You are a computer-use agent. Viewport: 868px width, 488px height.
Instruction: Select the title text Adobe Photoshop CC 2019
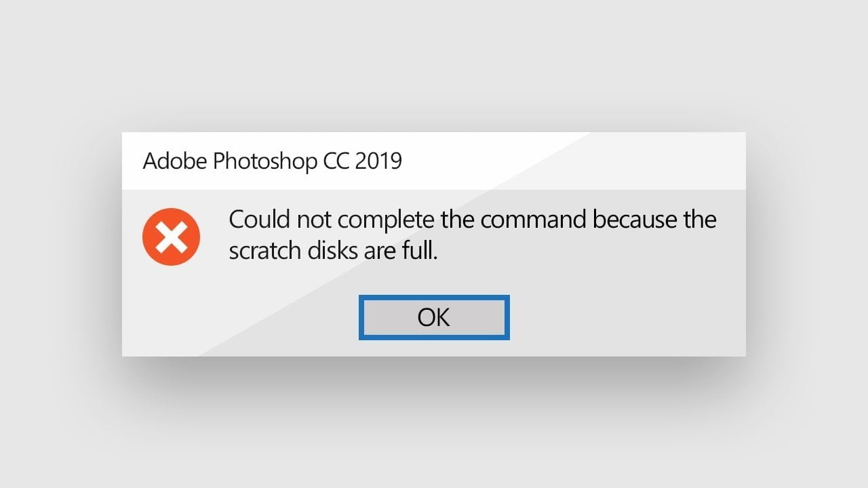[271, 161]
